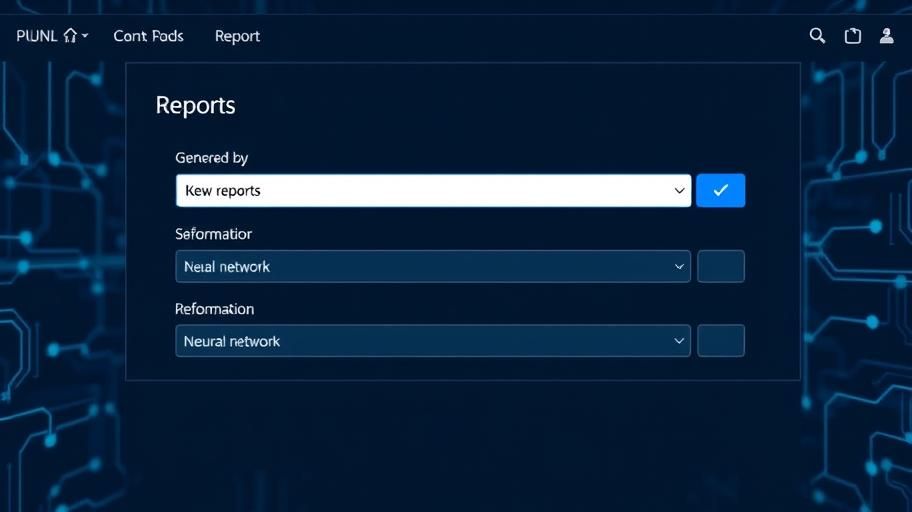Click the Genered by label
This screenshot has height=512, width=912.
pos(211,158)
